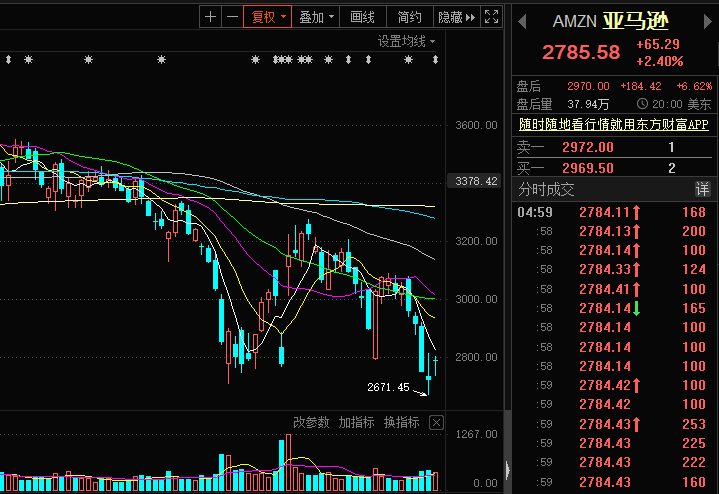Collapse the side panel using divider arrow
The height and width of the screenshot is (494, 719).
point(507,468)
